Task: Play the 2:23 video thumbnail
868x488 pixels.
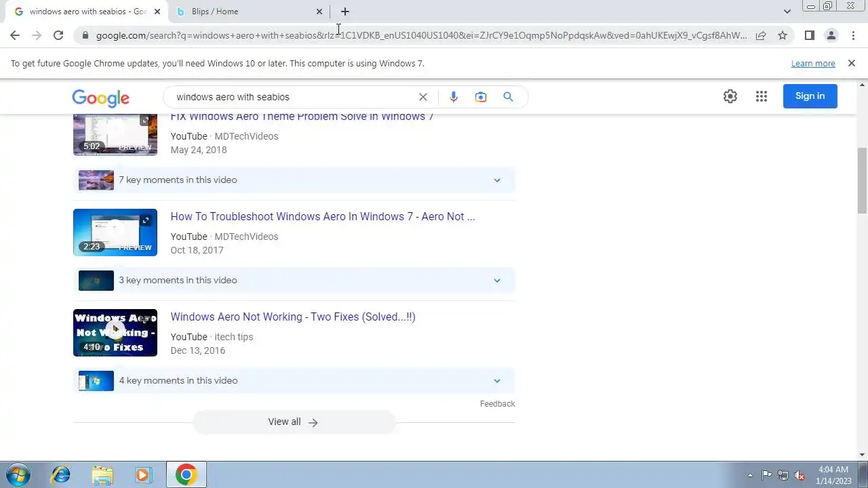Action: coord(115,232)
